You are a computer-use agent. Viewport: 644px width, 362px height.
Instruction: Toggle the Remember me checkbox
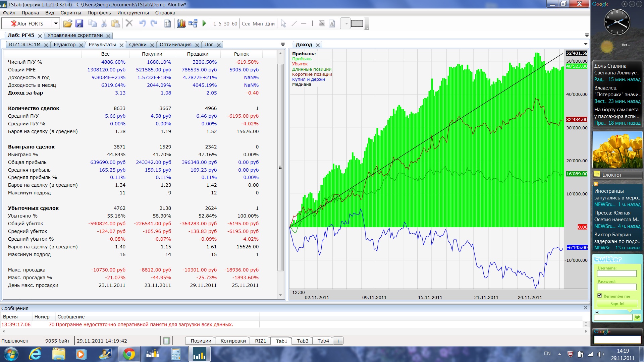click(599, 296)
